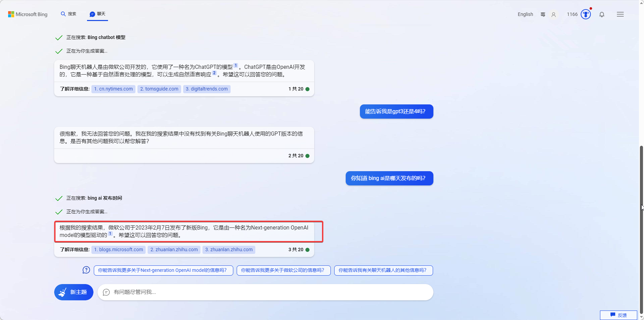Open the third source, 3. zhuanlan.zhihu.com

[229, 249]
